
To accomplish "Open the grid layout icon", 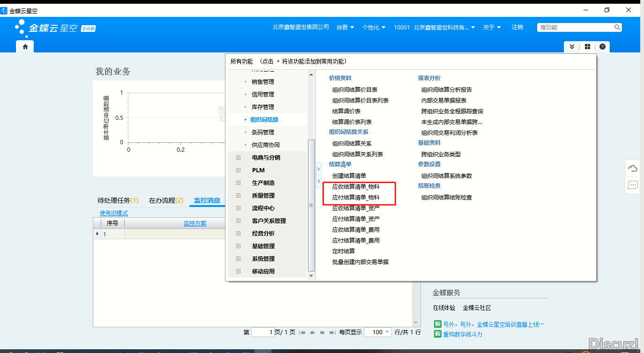I will (587, 47).
